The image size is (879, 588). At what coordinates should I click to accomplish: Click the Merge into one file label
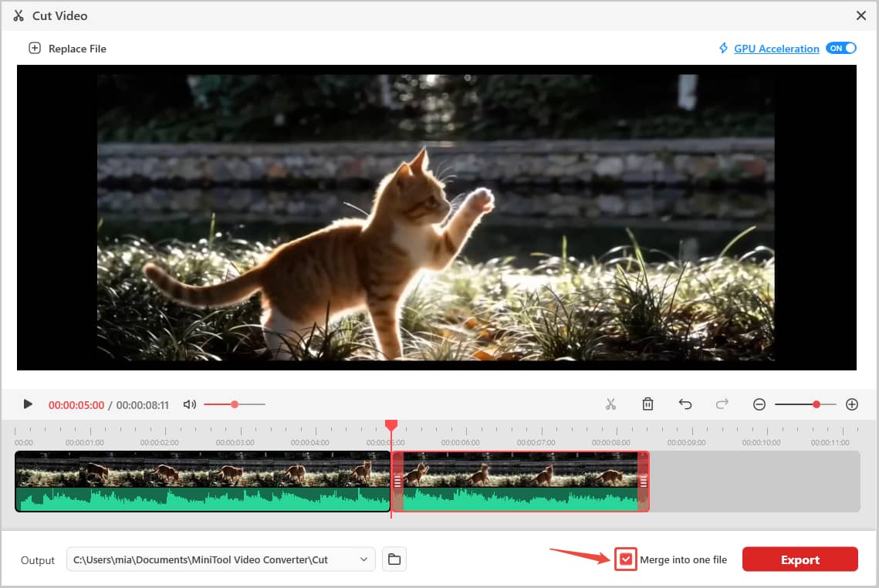tap(683, 559)
